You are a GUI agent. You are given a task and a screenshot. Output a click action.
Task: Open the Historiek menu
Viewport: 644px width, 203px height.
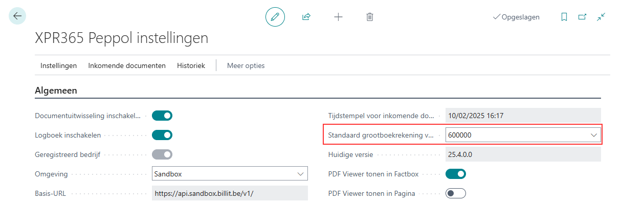191,65
